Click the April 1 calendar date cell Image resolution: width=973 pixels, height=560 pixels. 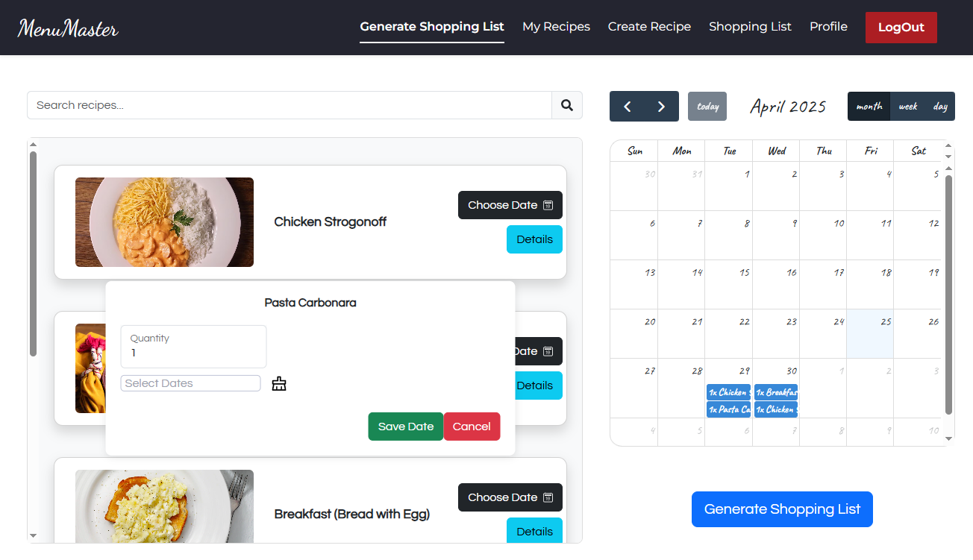pos(728,186)
